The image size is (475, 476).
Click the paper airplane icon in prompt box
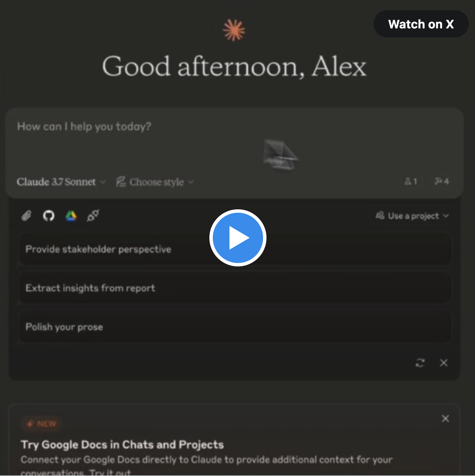tap(280, 154)
